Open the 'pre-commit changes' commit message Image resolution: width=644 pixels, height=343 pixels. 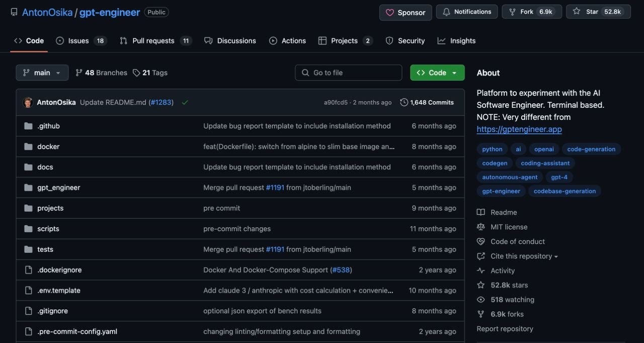click(x=237, y=229)
